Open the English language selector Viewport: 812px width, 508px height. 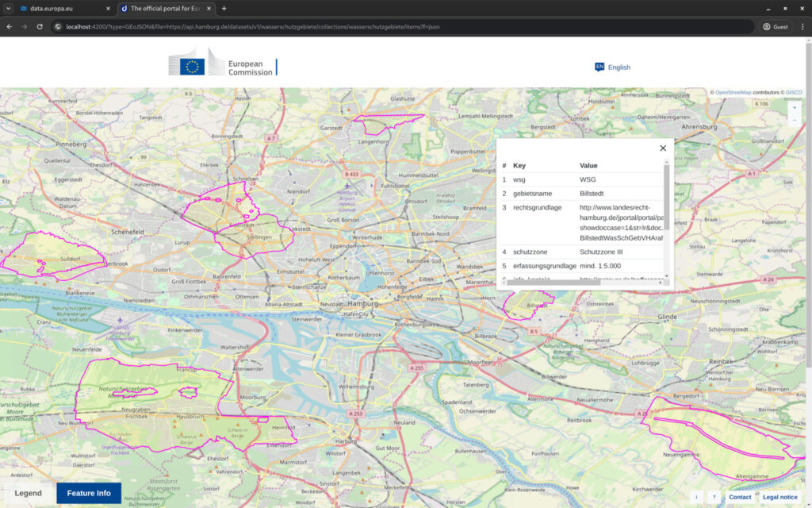pyautogui.click(x=619, y=67)
